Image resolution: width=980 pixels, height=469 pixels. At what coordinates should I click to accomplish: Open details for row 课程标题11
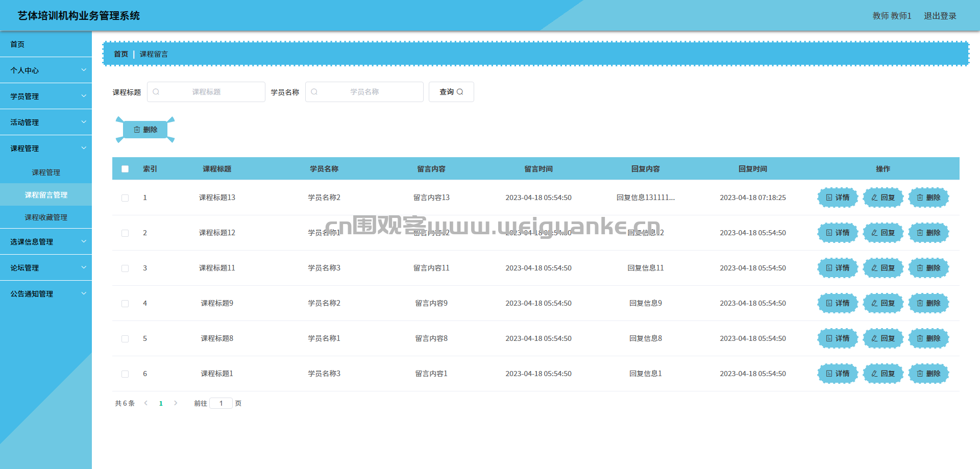click(x=838, y=268)
